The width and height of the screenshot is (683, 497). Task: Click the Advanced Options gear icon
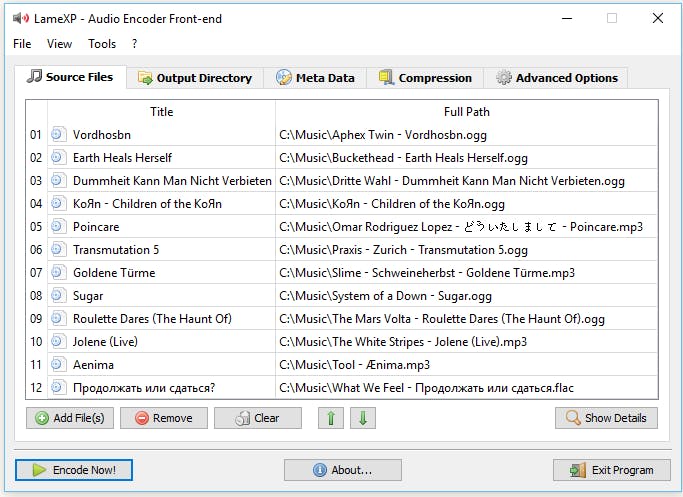pos(504,78)
